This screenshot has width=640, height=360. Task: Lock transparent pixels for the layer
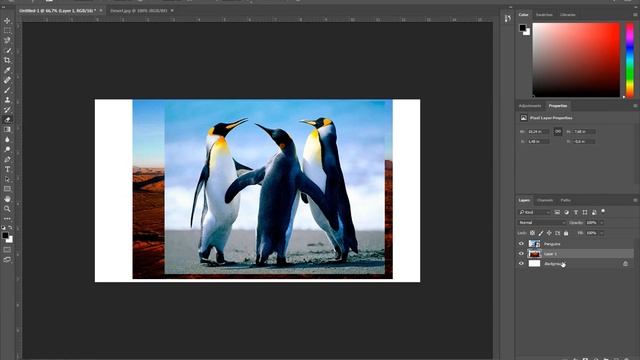pos(532,233)
